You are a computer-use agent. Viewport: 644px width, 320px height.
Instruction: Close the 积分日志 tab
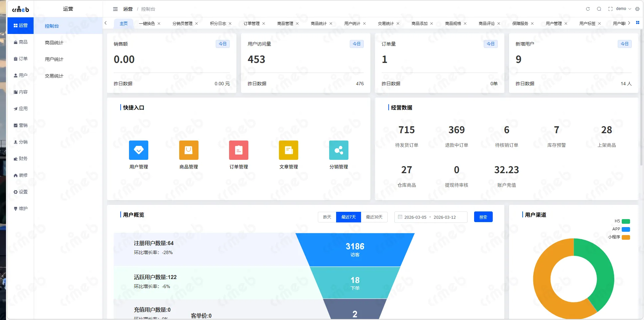pyautogui.click(x=230, y=23)
